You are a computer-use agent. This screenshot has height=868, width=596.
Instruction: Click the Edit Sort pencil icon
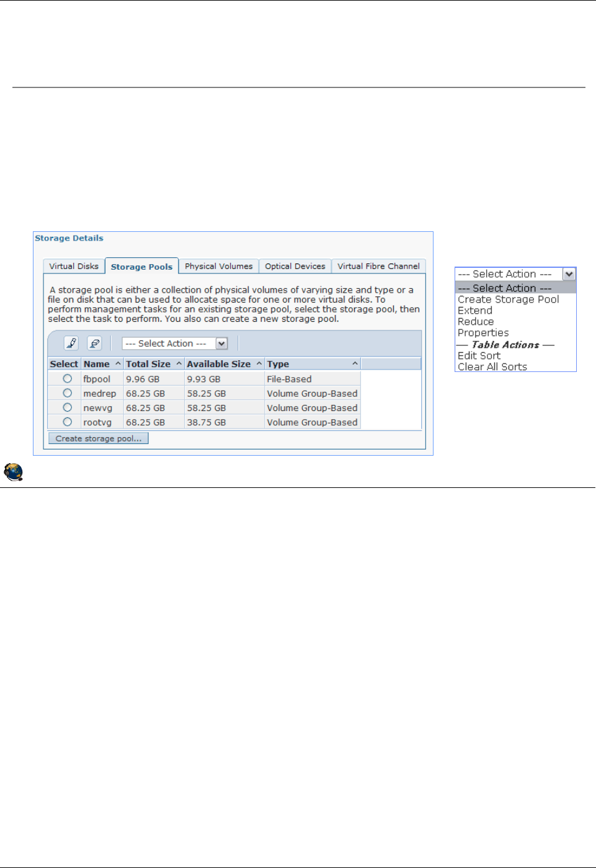71,343
